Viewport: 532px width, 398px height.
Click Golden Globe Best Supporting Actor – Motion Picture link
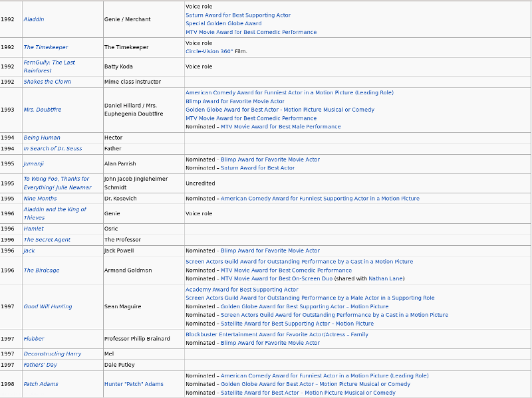(305, 306)
